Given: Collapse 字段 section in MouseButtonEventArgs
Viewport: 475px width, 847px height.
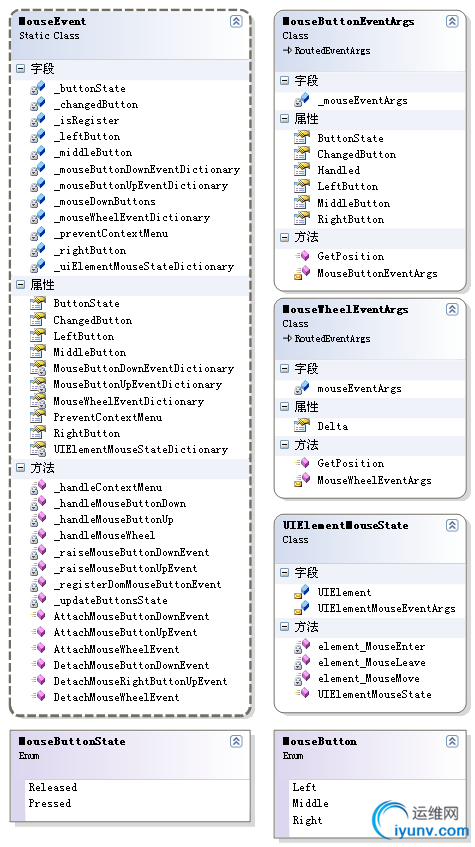Looking at the screenshot, I should click(x=285, y=80).
